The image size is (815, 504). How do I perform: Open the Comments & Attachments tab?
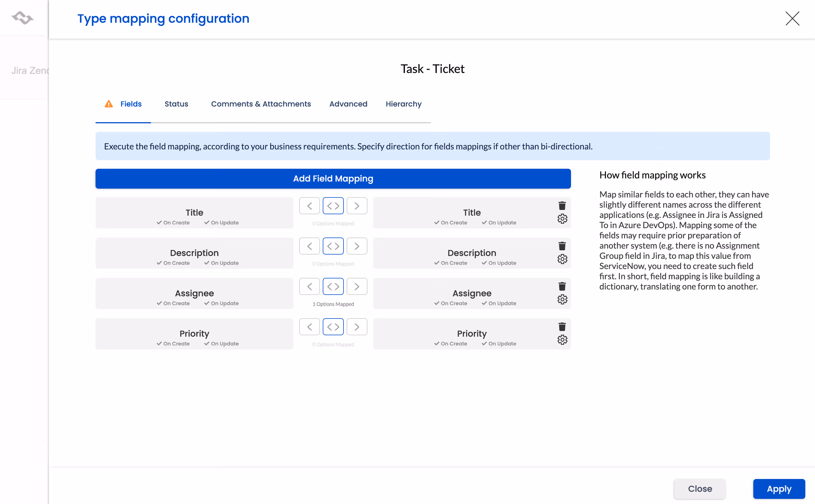(261, 104)
